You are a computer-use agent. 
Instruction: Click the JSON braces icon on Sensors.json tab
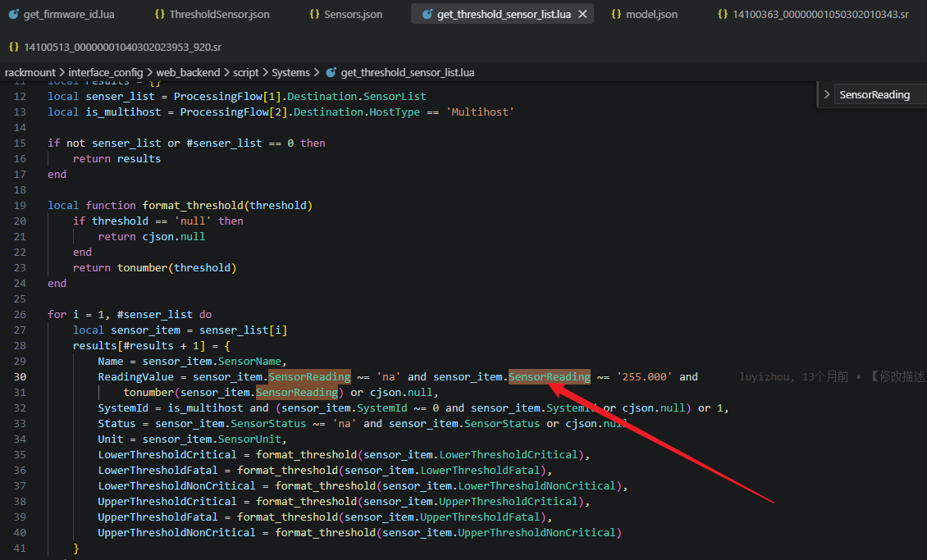click(x=314, y=14)
